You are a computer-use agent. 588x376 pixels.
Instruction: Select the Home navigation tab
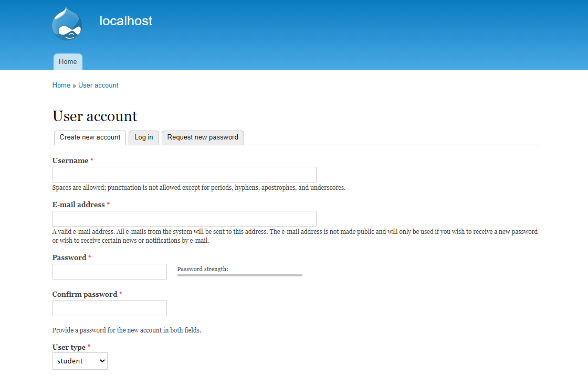pos(67,61)
